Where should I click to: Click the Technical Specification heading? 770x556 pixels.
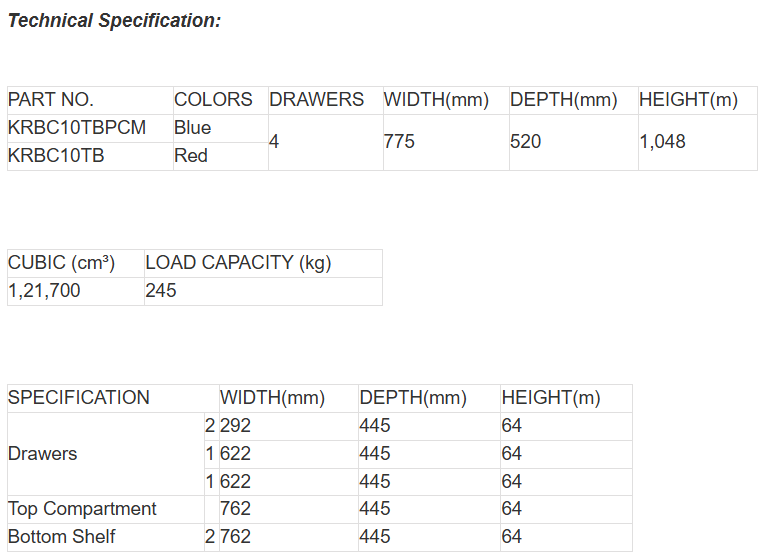click(115, 20)
